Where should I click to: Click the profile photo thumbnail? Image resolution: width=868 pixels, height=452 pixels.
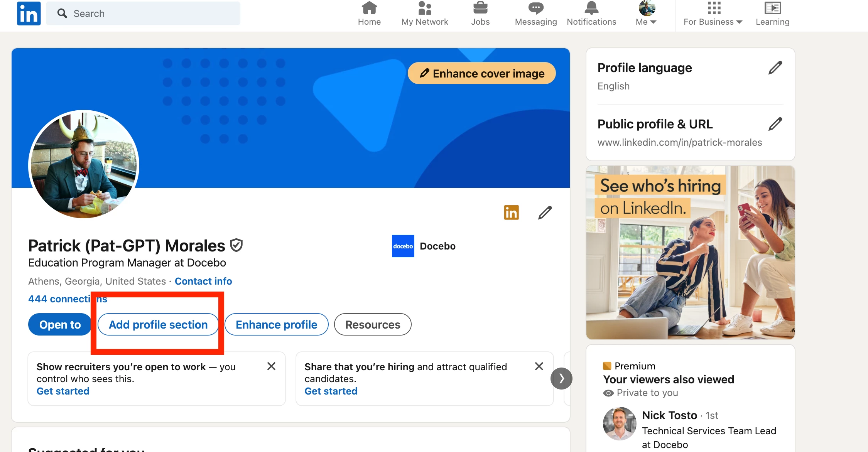coord(84,164)
